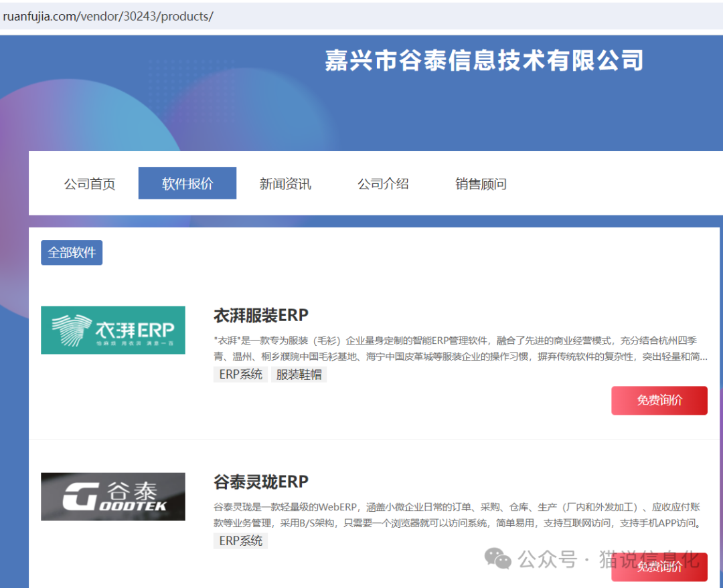The image size is (723, 588).
Task: Click the 嘉兴市谷泰信息技术有限公司 company heading
Action: (484, 60)
